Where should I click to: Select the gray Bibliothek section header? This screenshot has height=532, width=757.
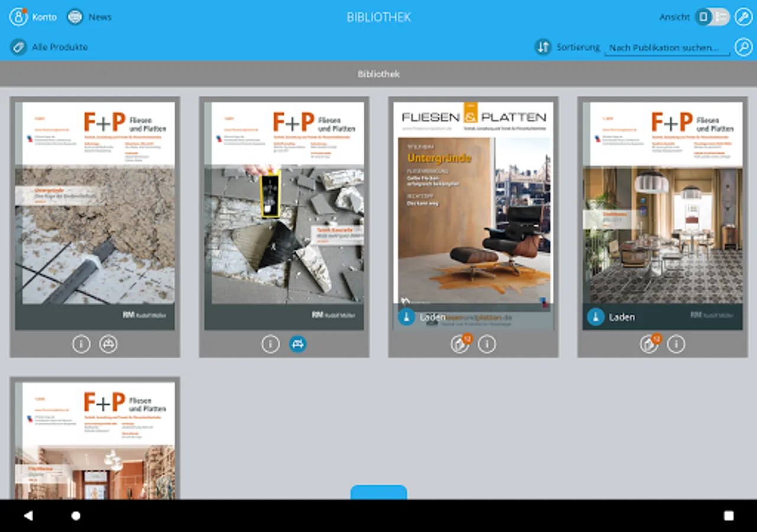378,74
